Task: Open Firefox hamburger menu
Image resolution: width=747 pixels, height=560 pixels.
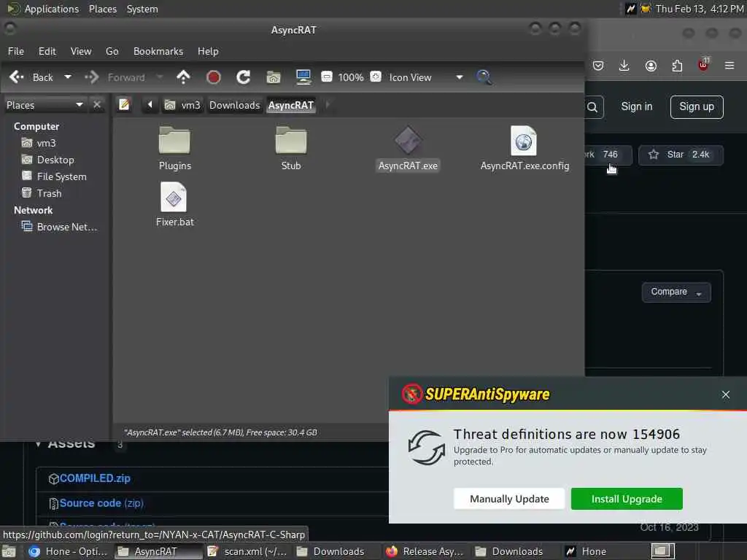Action: point(729,65)
